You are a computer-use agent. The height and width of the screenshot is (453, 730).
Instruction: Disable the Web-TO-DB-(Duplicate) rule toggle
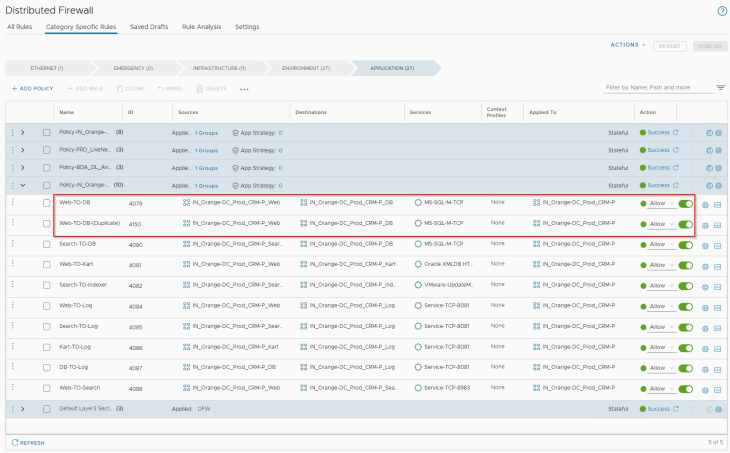[x=685, y=224]
